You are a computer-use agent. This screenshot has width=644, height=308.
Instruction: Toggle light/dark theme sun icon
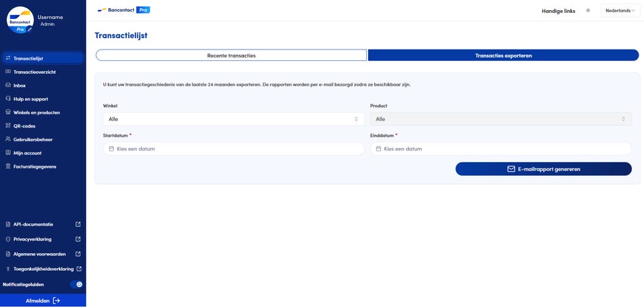[588, 11]
